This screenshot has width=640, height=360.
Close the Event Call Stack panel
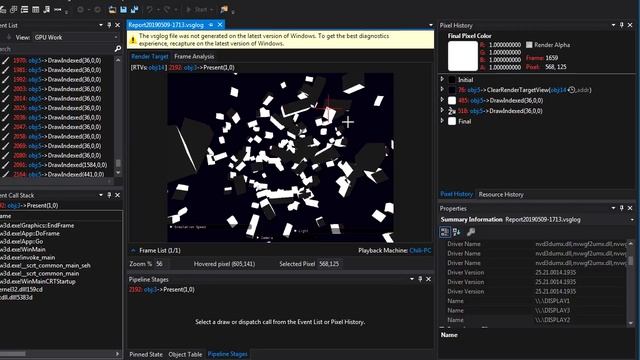[118, 195]
